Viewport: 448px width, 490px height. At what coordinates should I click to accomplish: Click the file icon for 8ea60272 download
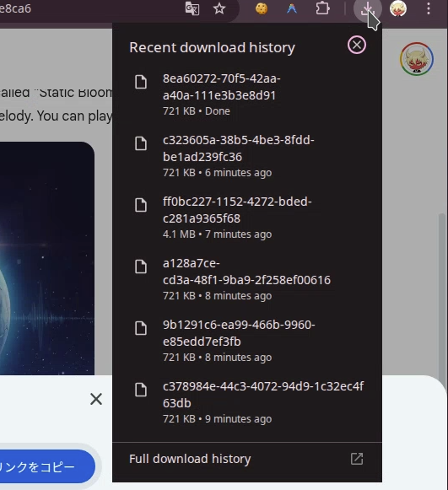(x=141, y=82)
